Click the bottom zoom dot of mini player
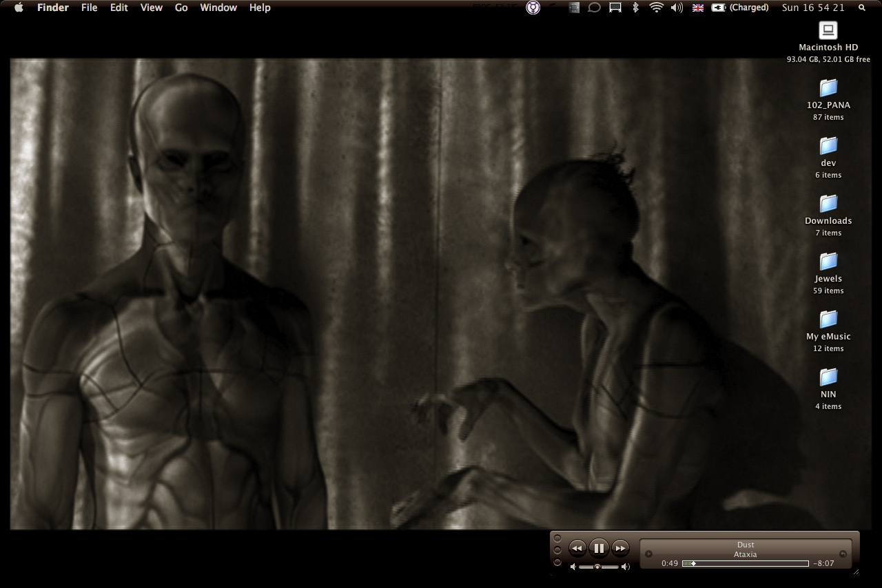Image resolution: width=882 pixels, height=588 pixels. pos(557,561)
